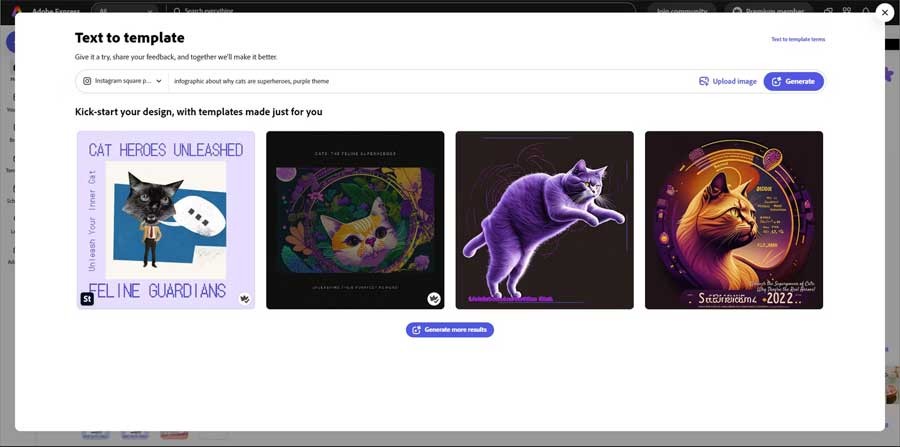Click the Search everything field
This screenshot has width=900, height=447.
[x=400, y=11]
